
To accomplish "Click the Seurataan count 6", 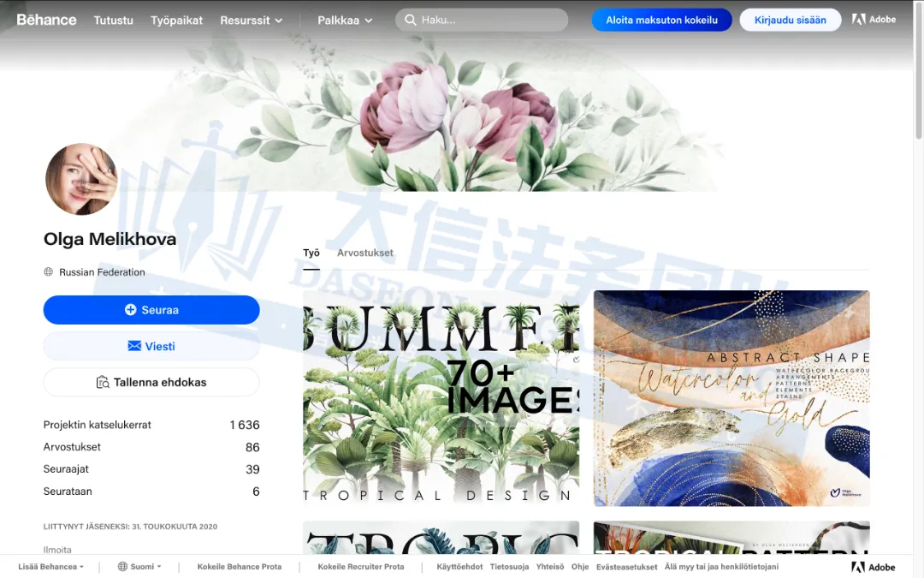I will [x=256, y=492].
